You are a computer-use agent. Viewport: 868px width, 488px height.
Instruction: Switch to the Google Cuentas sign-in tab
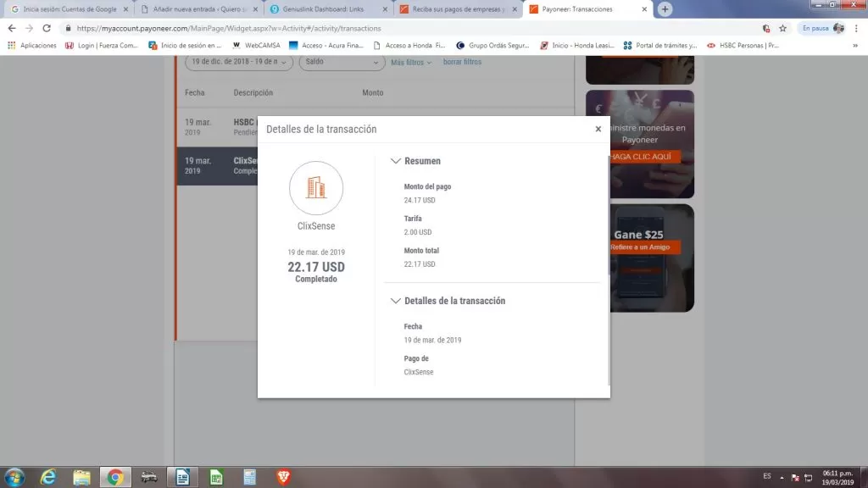pyautogui.click(x=70, y=9)
